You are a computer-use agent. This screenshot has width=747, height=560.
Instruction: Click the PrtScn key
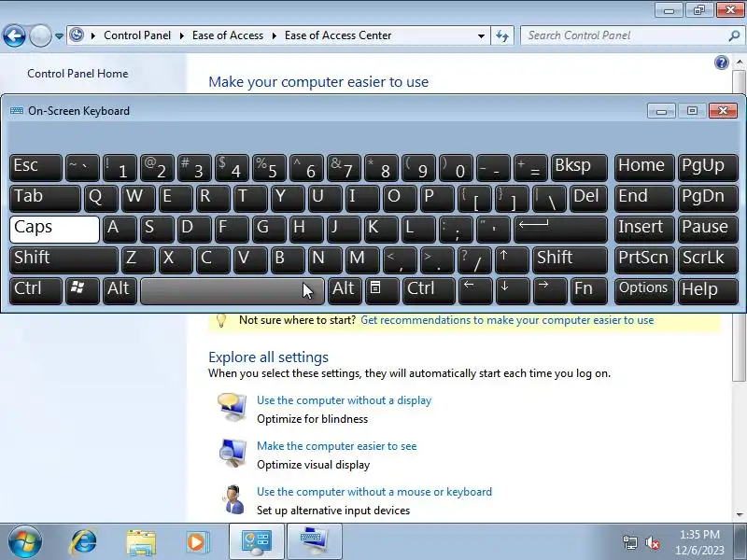click(644, 260)
